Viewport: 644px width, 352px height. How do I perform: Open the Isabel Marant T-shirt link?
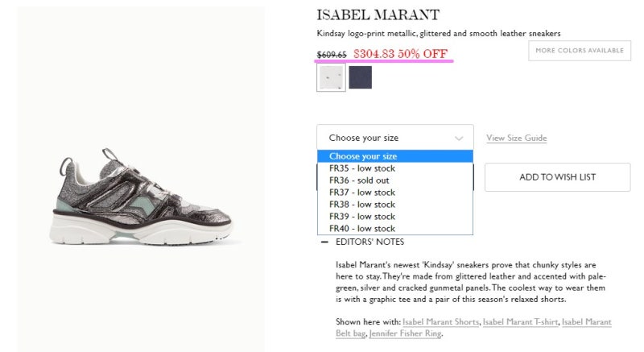point(520,322)
